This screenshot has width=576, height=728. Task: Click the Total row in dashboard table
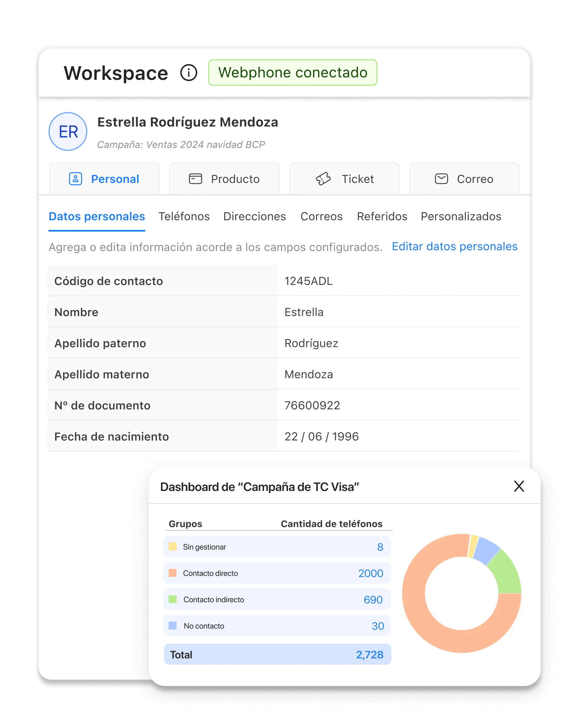coord(277,655)
